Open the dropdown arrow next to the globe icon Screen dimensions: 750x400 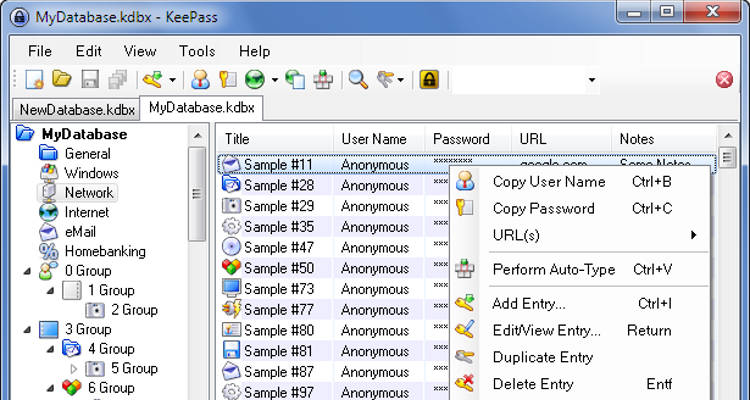point(275,80)
